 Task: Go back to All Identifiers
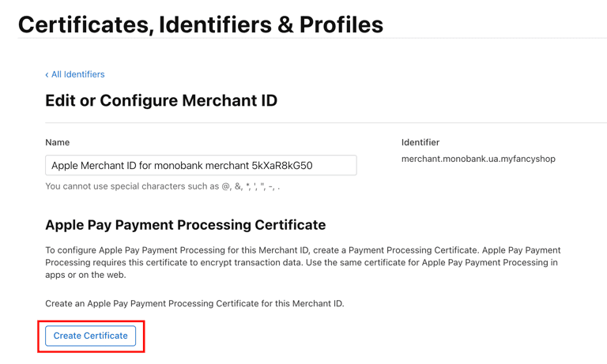click(x=77, y=74)
